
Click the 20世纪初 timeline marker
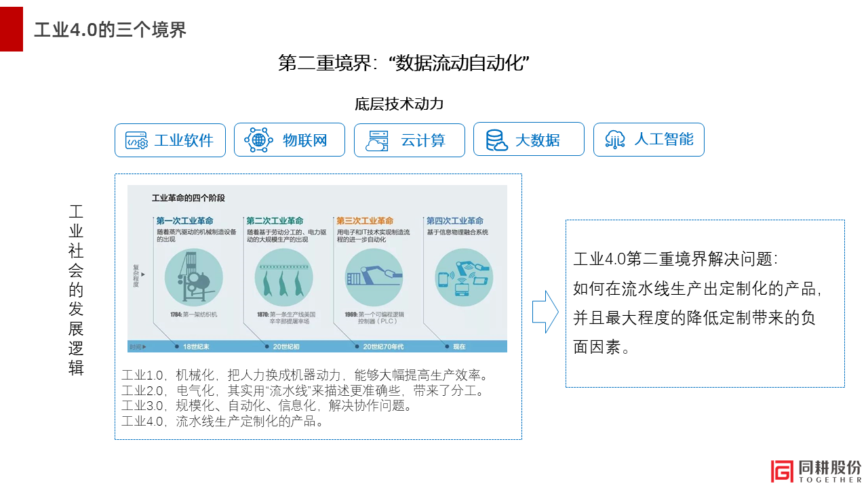(283, 346)
